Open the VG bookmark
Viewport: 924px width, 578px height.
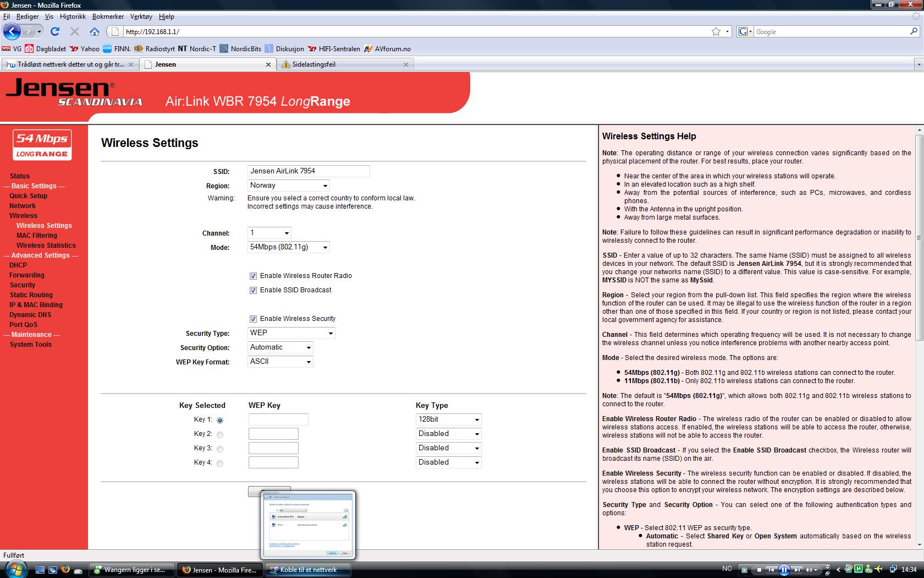coord(12,48)
